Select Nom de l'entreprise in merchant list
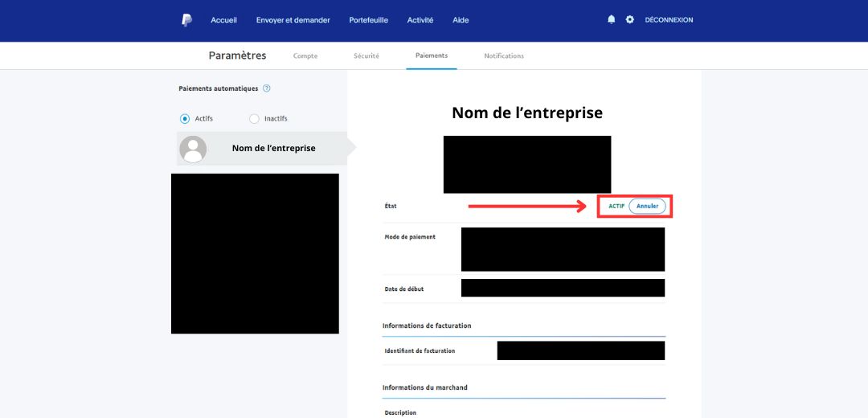868x418 pixels. (x=262, y=149)
